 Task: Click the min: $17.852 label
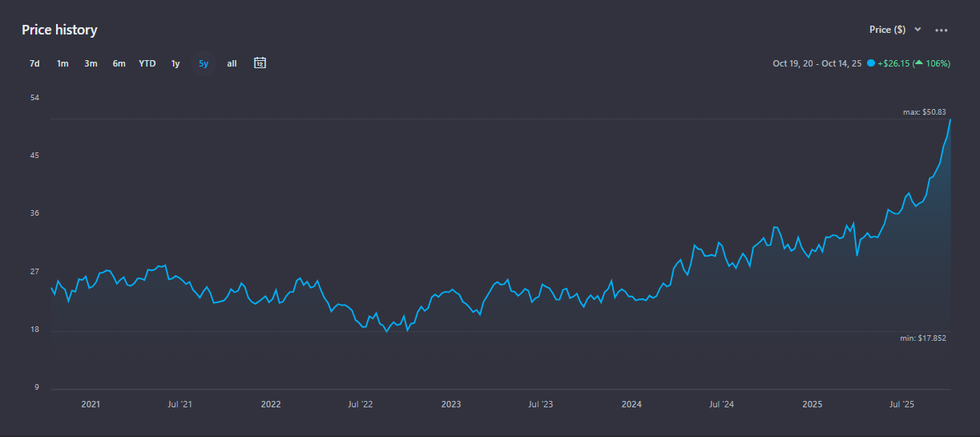point(923,338)
